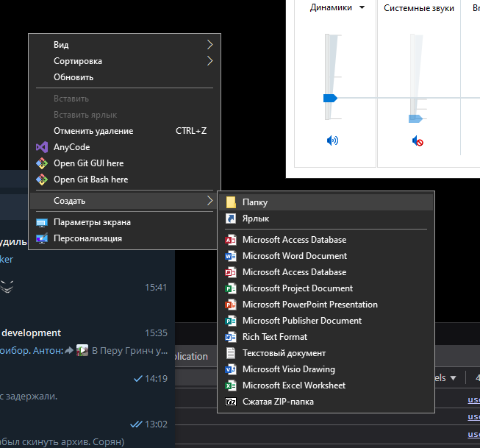Open Telegram chat timestamped 13:02
The height and width of the screenshot is (448, 480).
click(87, 433)
